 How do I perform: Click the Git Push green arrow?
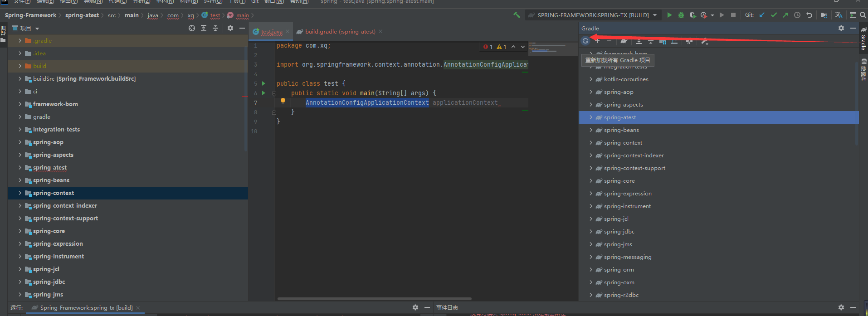(785, 15)
